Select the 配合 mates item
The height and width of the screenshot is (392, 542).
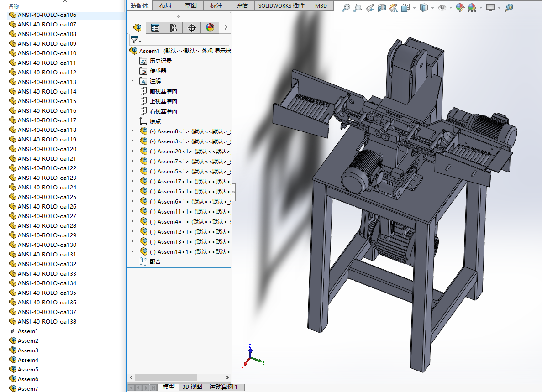point(155,261)
